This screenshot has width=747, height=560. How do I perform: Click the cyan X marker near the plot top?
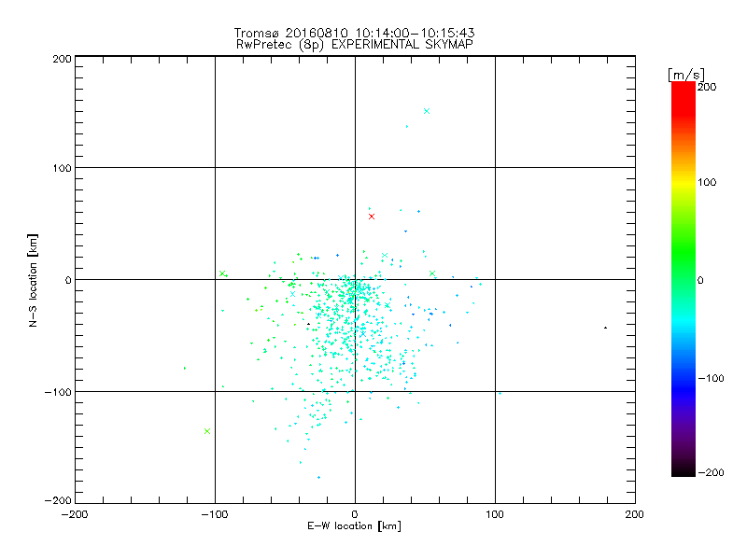click(x=427, y=111)
